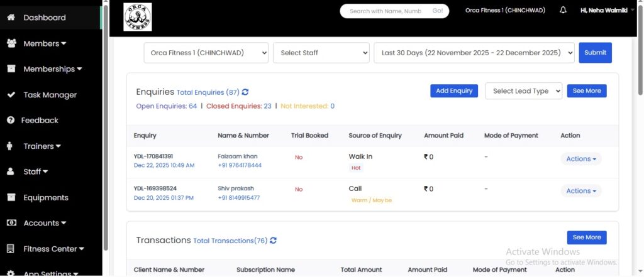The image size is (644, 277).
Task: Click the search Go! button
Action: tap(438, 11)
